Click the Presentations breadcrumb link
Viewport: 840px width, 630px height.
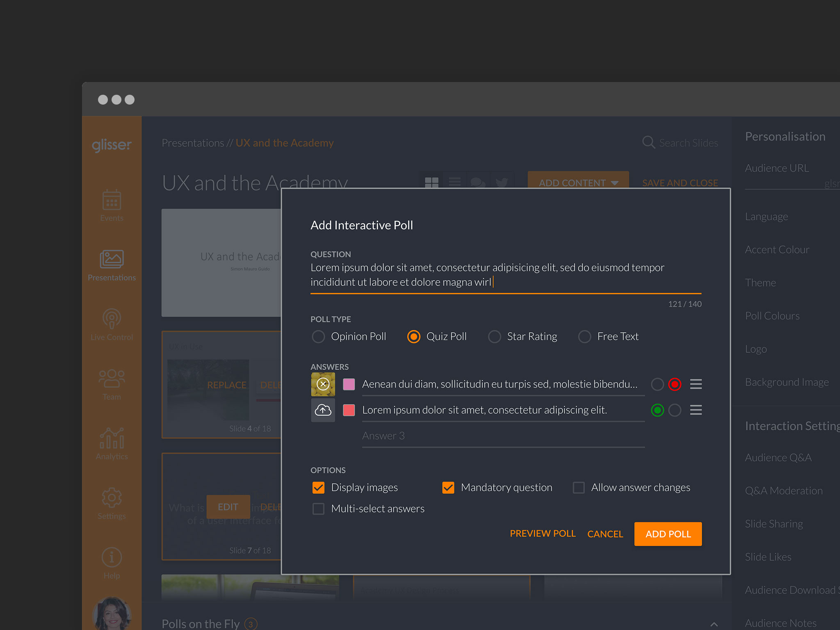(x=193, y=143)
